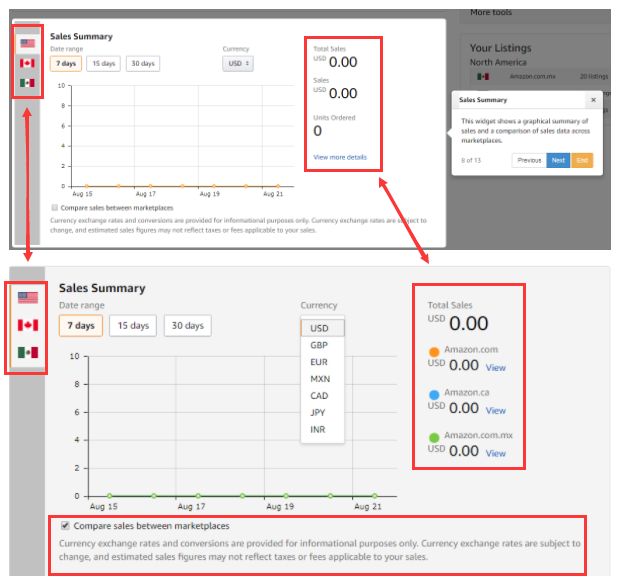This screenshot has width=622, height=585.
Task: Select 15 days range in the upper panel
Action: [x=104, y=63]
